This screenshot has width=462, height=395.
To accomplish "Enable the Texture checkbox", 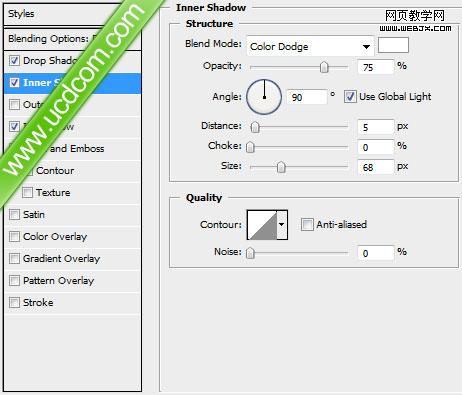I will [27, 192].
